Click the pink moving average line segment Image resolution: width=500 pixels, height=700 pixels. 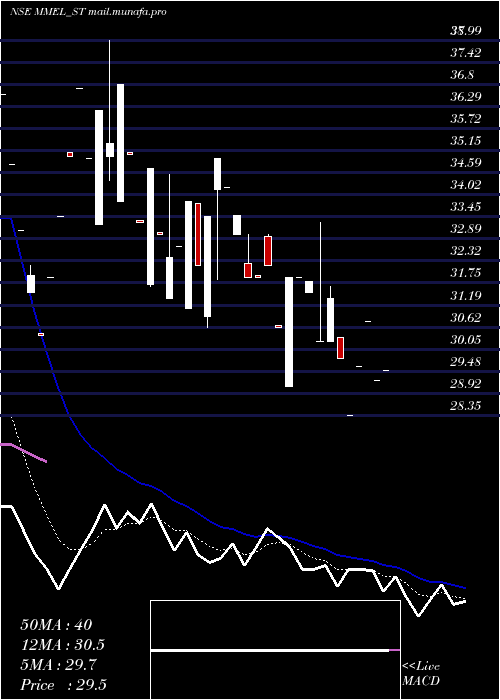pyautogui.click(x=23, y=452)
